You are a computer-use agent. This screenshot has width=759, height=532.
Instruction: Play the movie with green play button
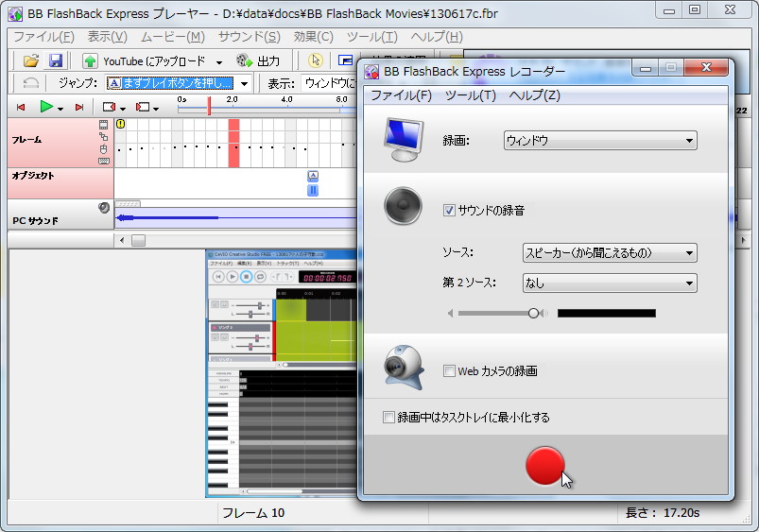(x=46, y=107)
